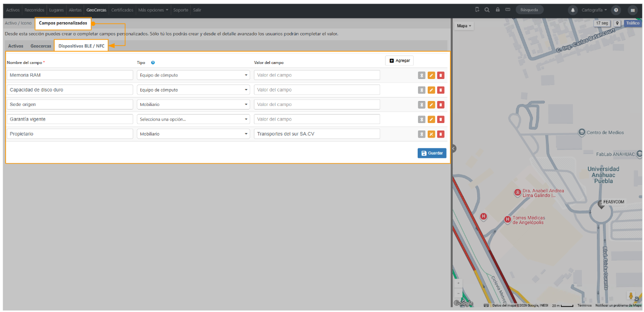Open the Mapa type dropdown on the map
The image size is (644, 312).
tap(464, 25)
